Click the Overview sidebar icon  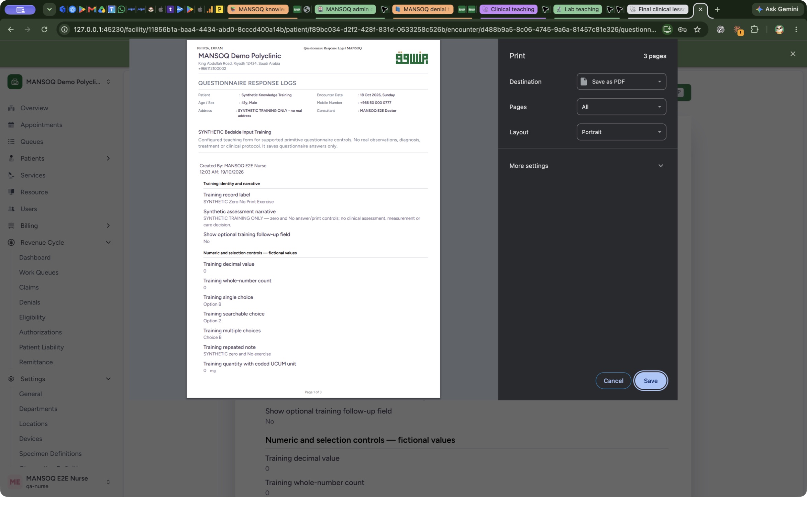click(11, 108)
